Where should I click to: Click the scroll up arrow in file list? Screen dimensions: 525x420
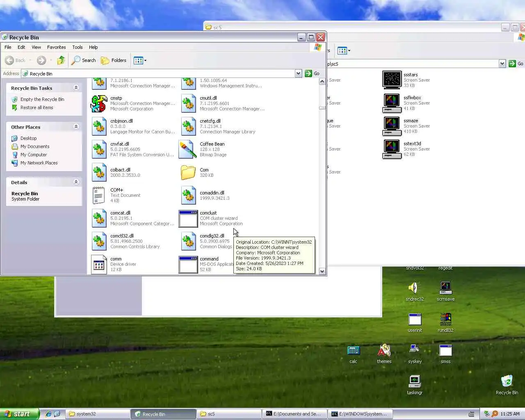[x=322, y=81]
